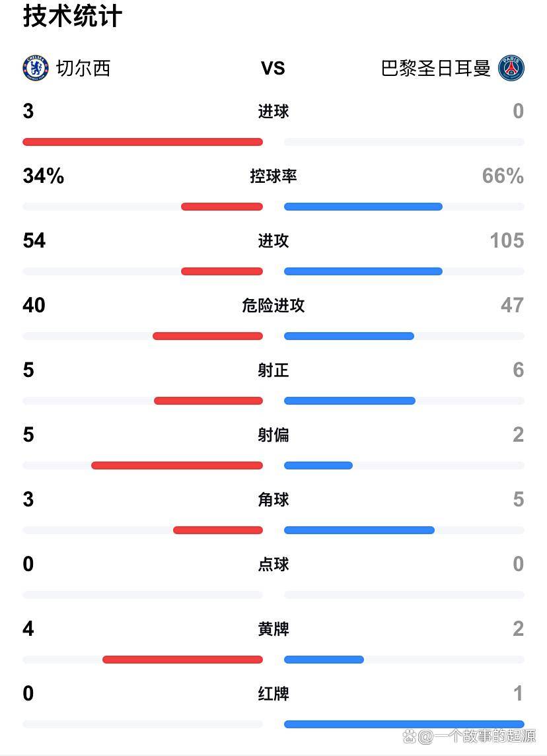Screen dimensions: 547x756
Task: Click the watermark paw icon
Action: 410,736
